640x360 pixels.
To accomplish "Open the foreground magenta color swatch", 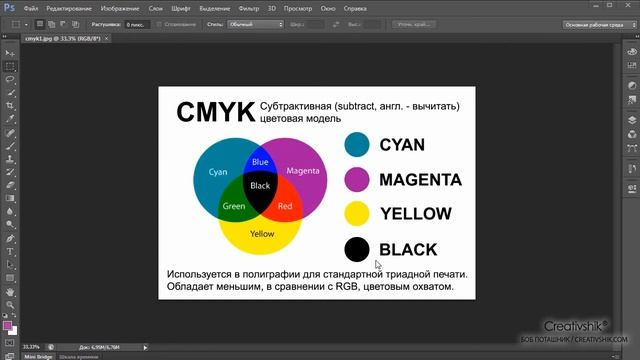I will (x=7, y=325).
